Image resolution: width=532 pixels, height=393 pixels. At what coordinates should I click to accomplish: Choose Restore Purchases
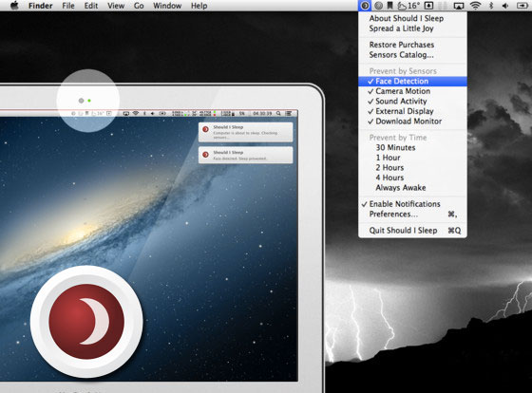(x=412, y=45)
